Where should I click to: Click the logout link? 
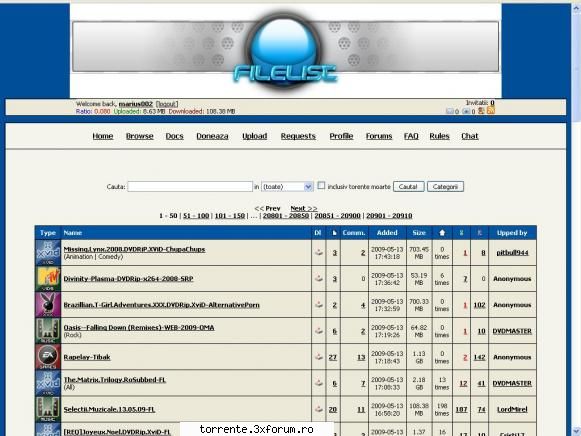coord(167,104)
